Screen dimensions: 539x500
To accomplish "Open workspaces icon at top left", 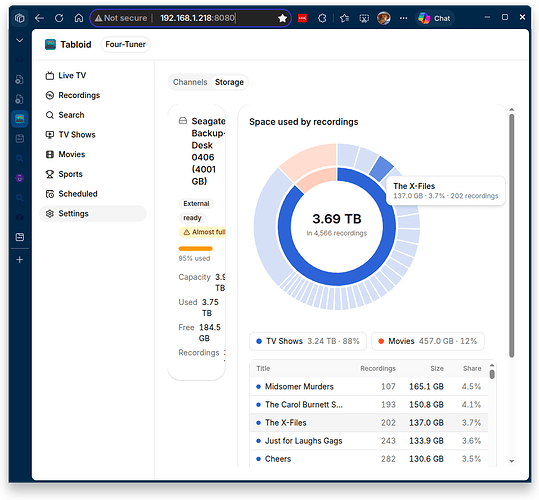I will [20, 18].
